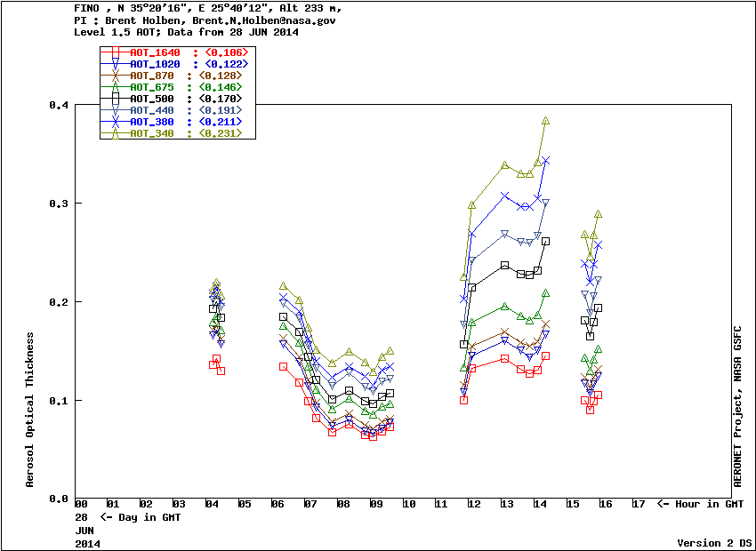Pick the AOT_440 inverted triangle legend marker

click(x=114, y=110)
